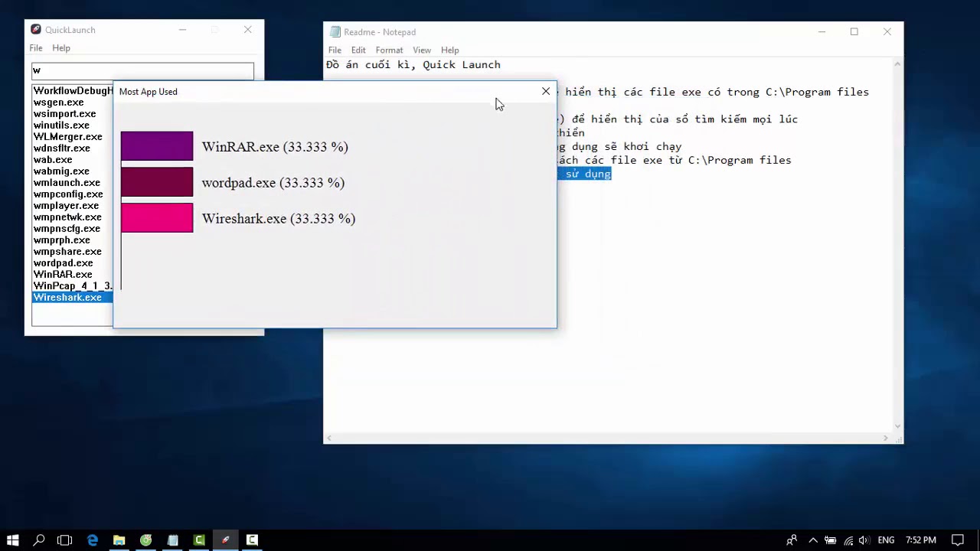Screen dimensions: 980x551
Task: Select wmpnscfg.exe in the QuickLaunch list
Action: pos(73,229)
